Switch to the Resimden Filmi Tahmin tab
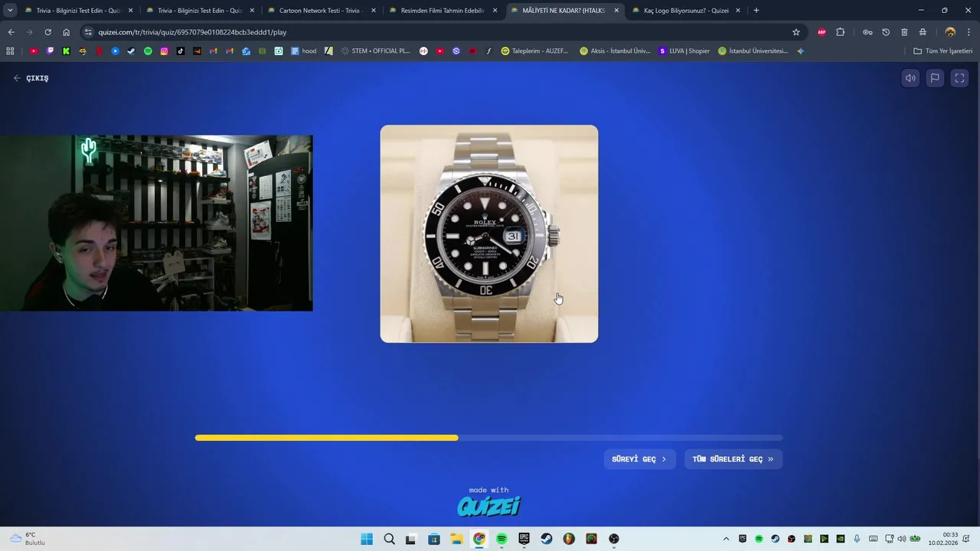980x551 pixels. tap(443, 11)
